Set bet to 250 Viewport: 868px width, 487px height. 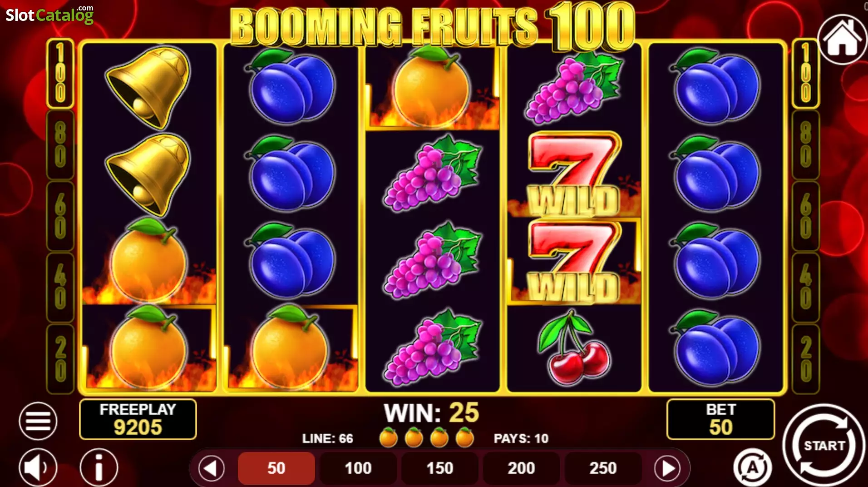coord(603,468)
